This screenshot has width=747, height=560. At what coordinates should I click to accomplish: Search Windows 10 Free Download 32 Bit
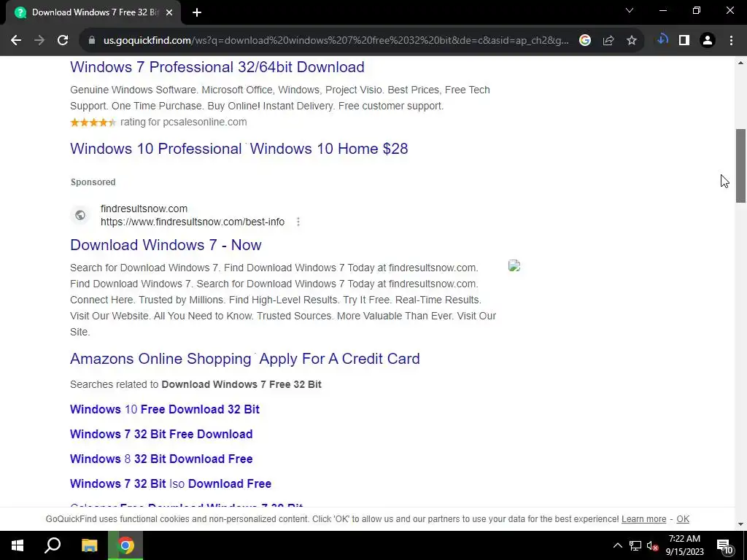pos(165,410)
